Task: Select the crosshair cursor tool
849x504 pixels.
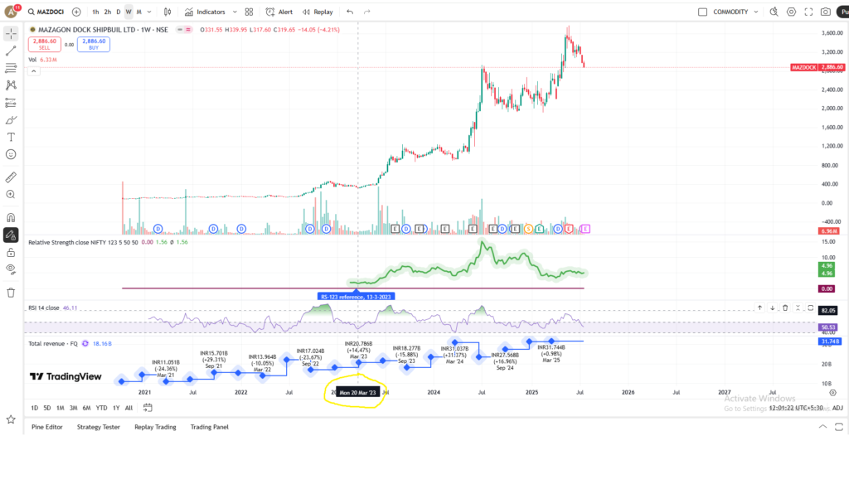Action: (11, 33)
